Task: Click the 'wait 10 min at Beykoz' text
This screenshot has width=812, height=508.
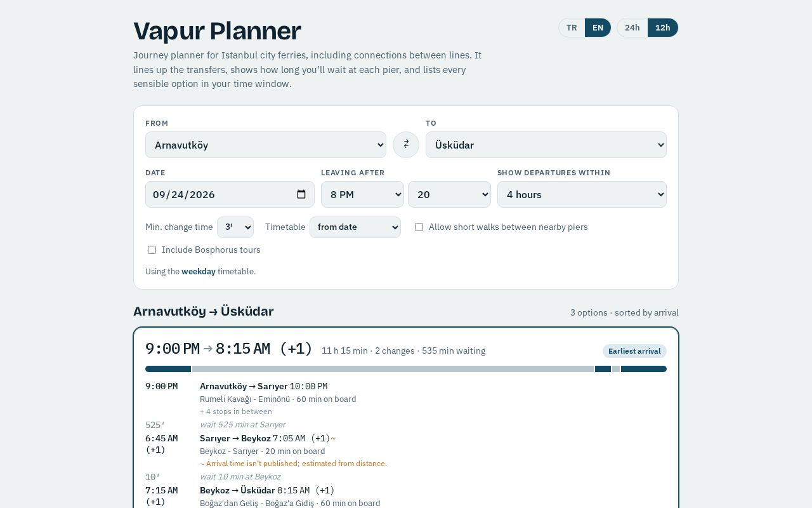Action: (x=240, y=477)
